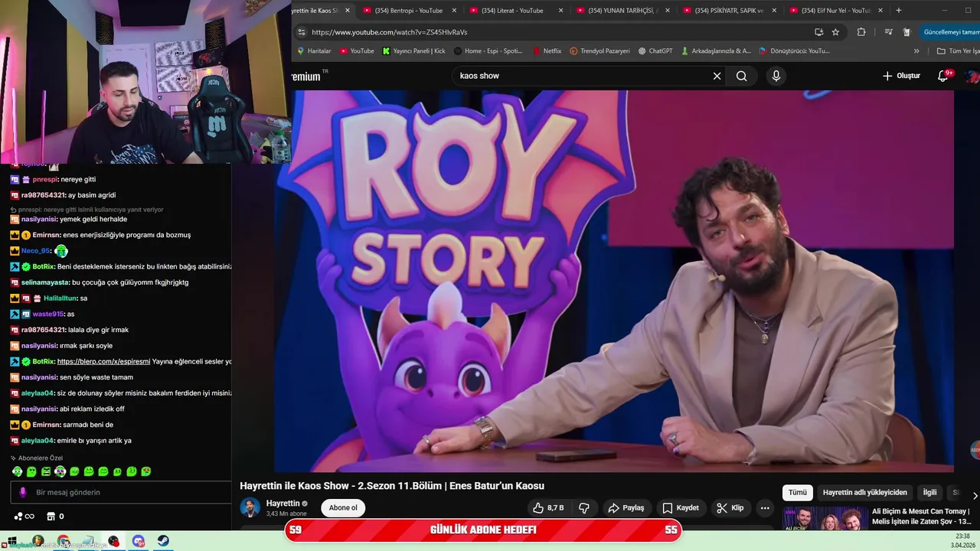Open Steam from the taskbar
Image resolution: width=980 pixels, height=551 pixels.
(164, 541)
